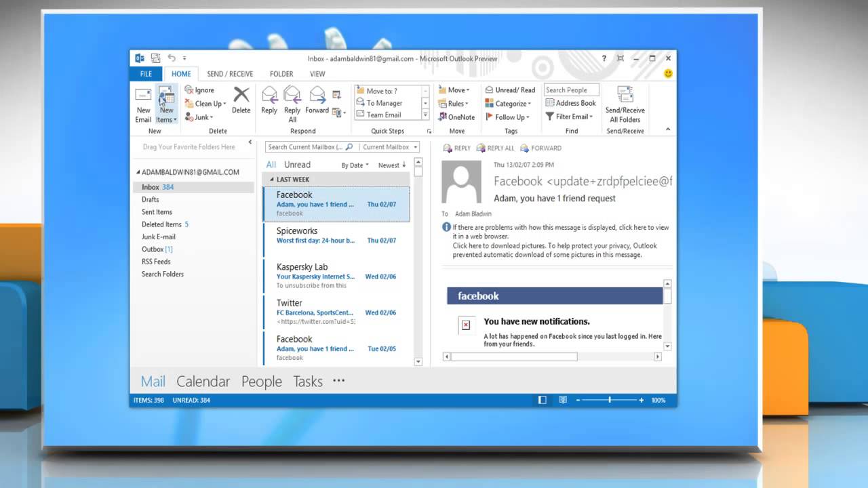Click REPLY ALL in the reading pane
Image resolution: width=868 pixels, height=488 pixels.
click(495, 148)
